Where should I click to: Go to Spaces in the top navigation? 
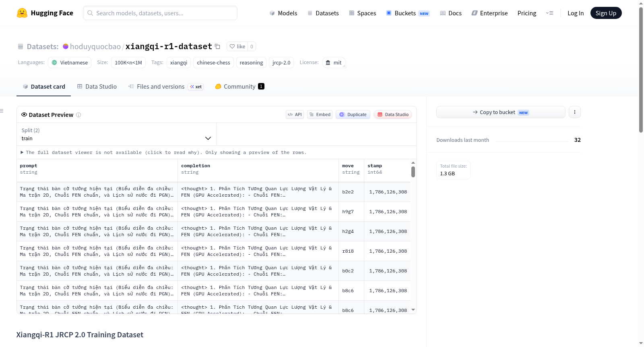[362, 13]
